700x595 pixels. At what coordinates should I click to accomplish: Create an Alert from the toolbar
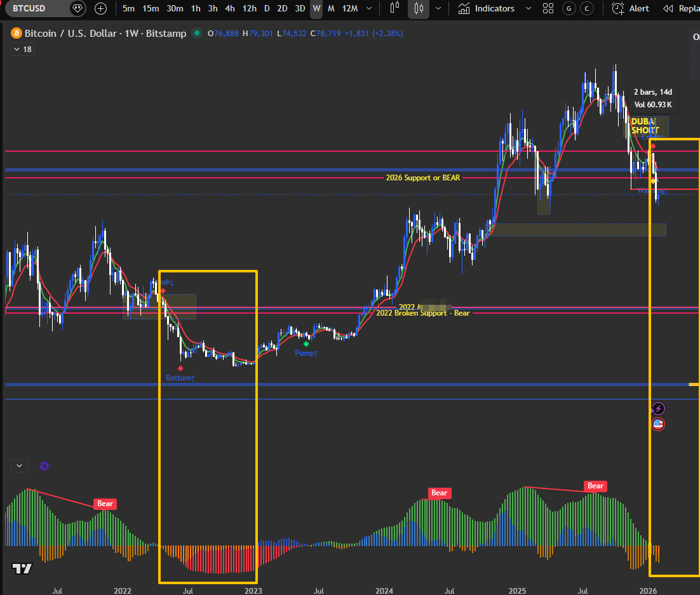(x=630, y=8)
